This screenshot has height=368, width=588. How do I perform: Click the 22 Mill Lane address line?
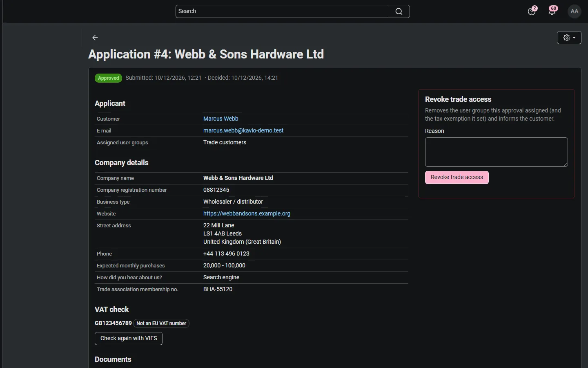click(218, 225)
